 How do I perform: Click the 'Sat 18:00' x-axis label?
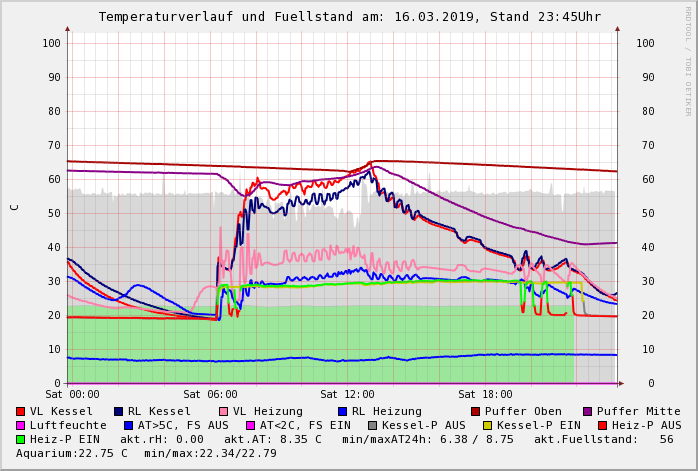pyautogui.click(x=485, y=394)
